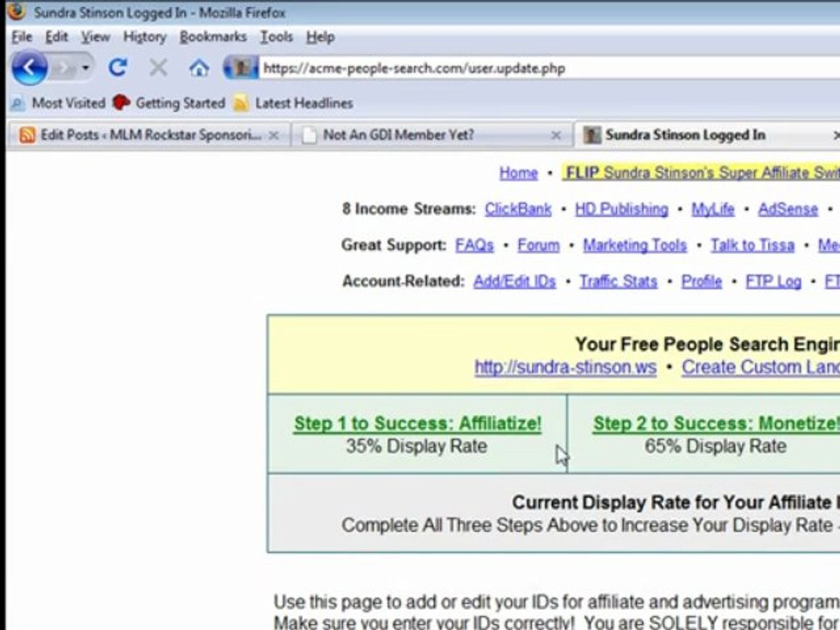Open the Most Visited bookmarks folder

(x=59, y=103)
